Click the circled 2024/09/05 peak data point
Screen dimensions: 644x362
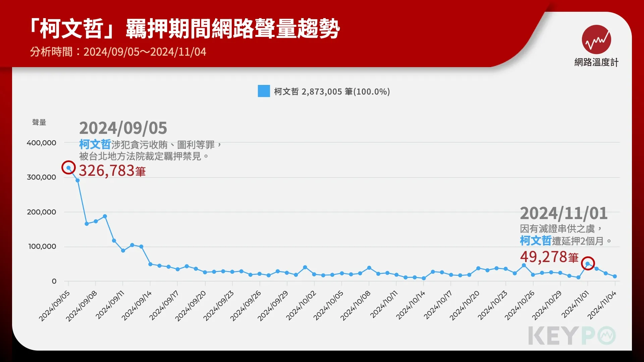[x=68, y=168]
